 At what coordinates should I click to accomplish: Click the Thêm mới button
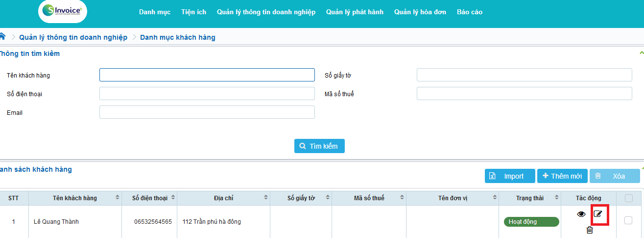pos(562,176)
